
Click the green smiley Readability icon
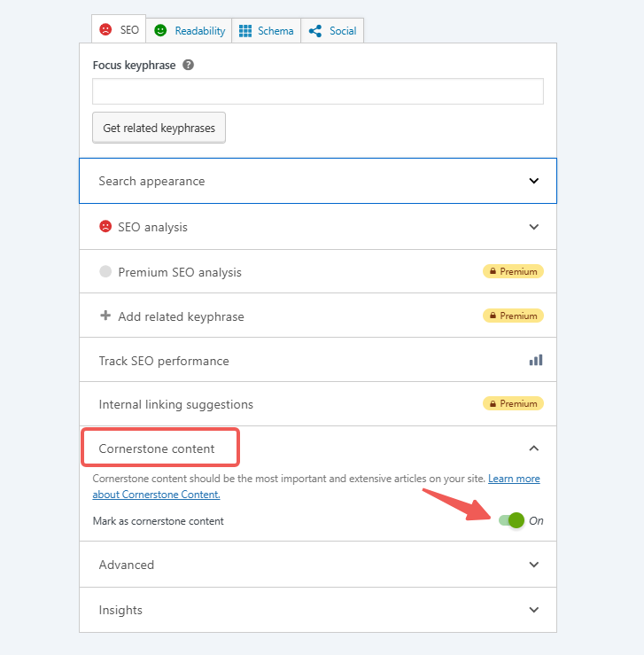(x=160, y=30)
